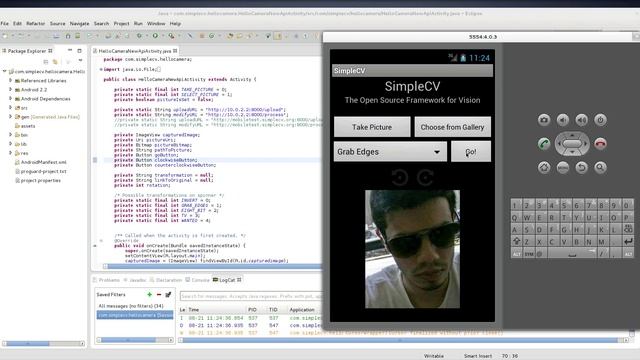Click the emulator volume up button
640x360 pixels.
point(581,120)
